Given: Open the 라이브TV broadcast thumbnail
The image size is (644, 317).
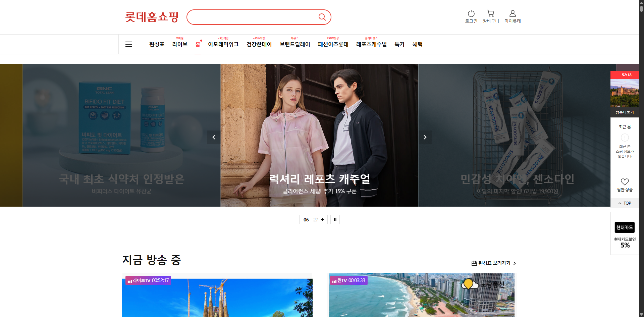Looking at the screenshot, I should point(217,297).
